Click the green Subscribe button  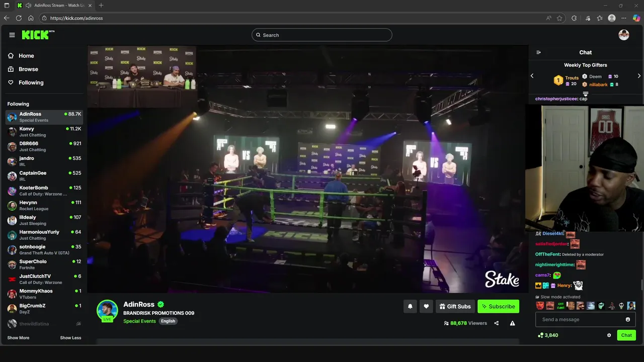pyautogui.click(x=498, y=307)
